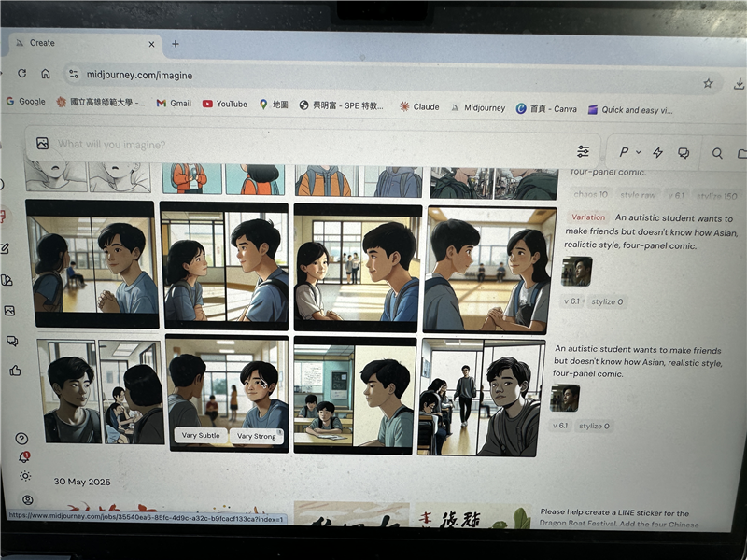Open Gmail bookmark
Viewport: 747px width, 560px height.
tap(174, 103)
